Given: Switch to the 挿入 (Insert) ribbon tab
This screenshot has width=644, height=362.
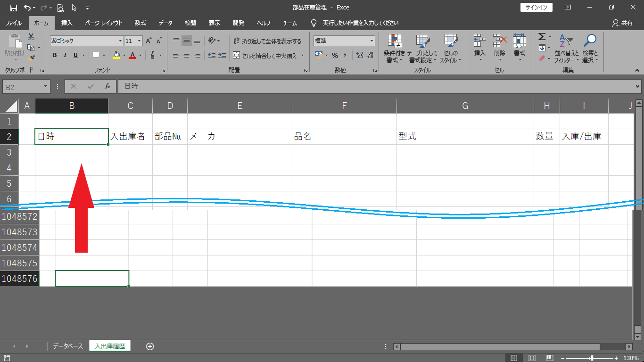Looking at the screenshot, I should coord(67,23).
